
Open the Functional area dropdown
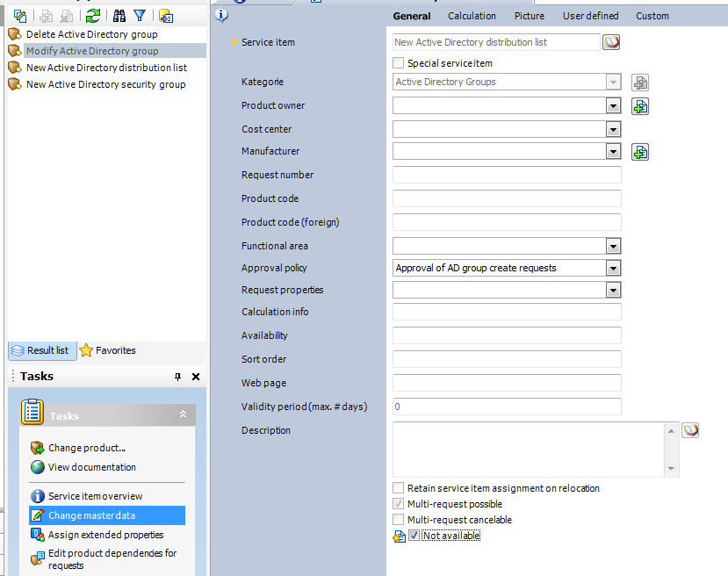pyautogui.click(x=613, y=246)
